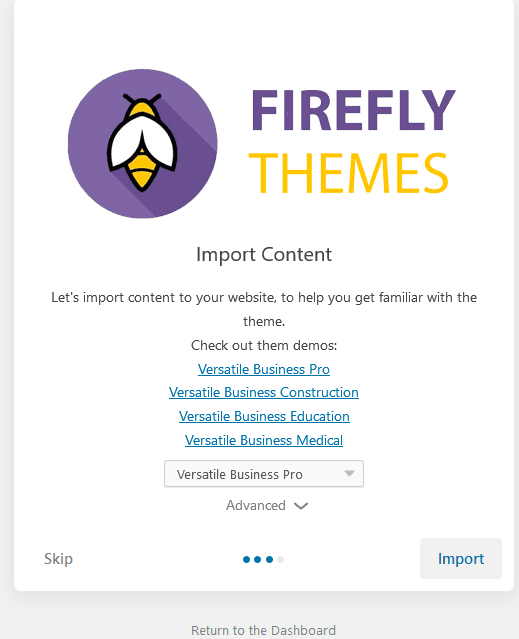The image size is (519, 639).
Task: Open the Versatile Business Construction demo link
Action: click(264, 392)
